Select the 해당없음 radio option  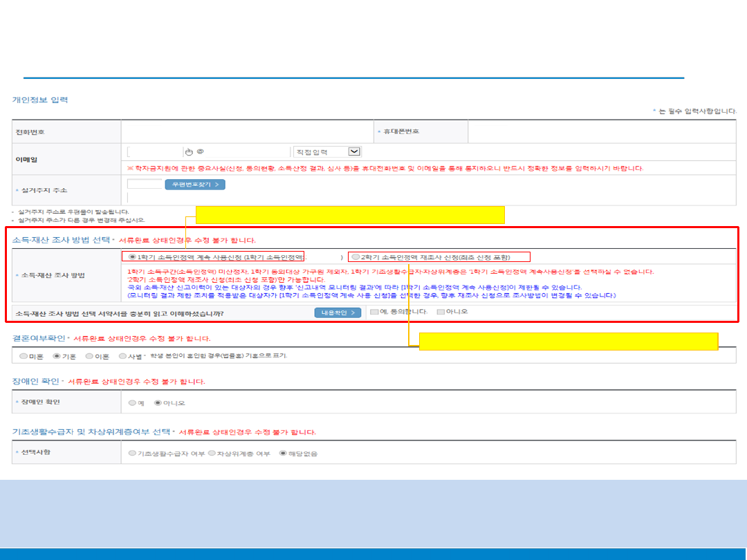tap(283, 454)
